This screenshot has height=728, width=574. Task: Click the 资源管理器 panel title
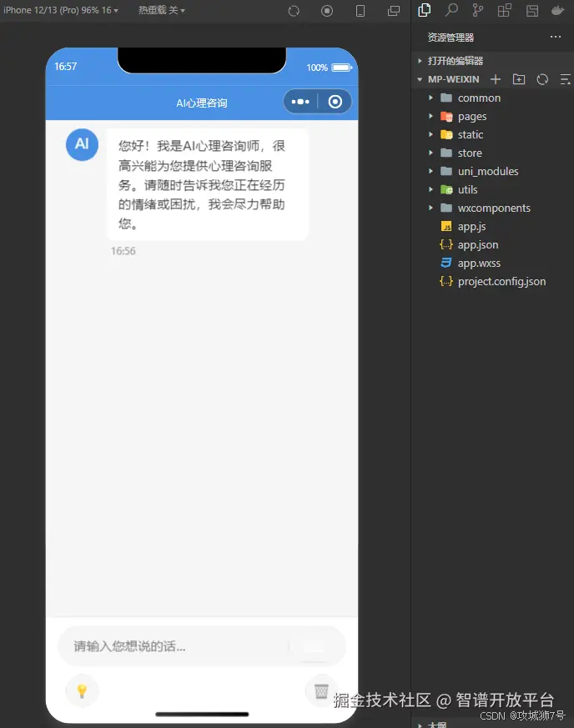coord(451,38)
